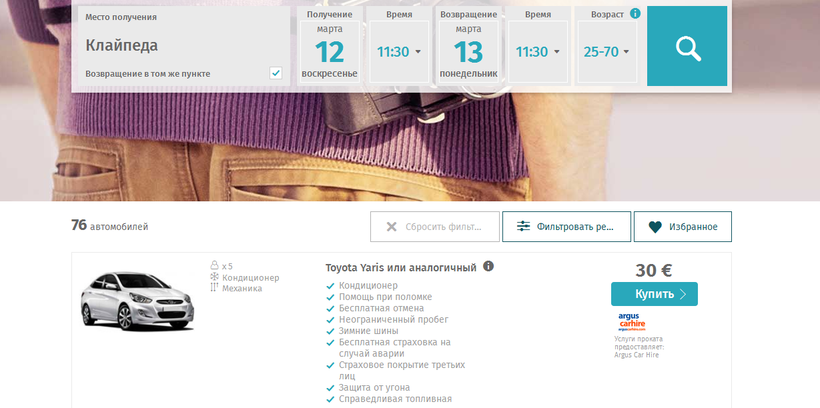Click the Toyota Yaris или аналогичный title
820x408 pixels.
[x=401, y=268]
